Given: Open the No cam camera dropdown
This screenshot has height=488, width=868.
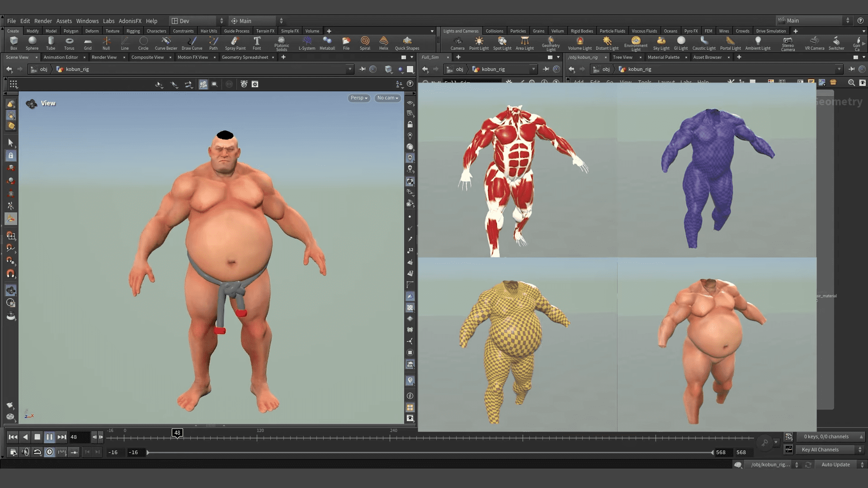Looking at the screenshot, I should 387,98.
